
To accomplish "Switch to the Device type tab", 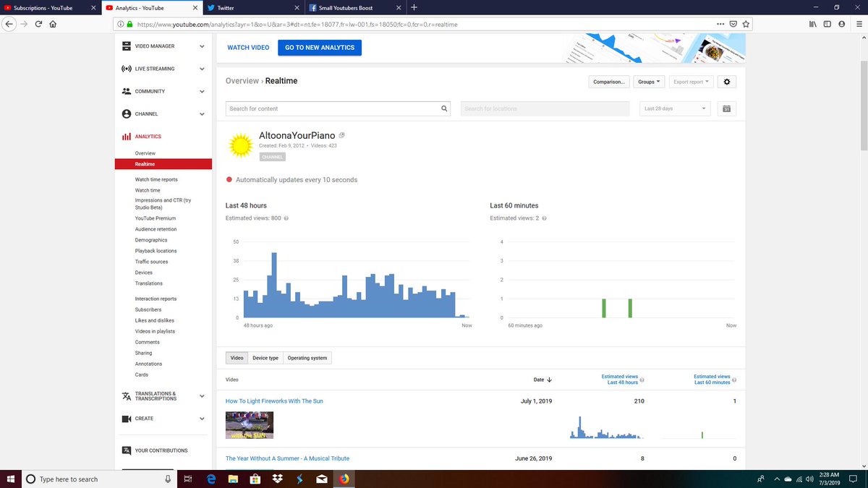I will click(265, 358).
